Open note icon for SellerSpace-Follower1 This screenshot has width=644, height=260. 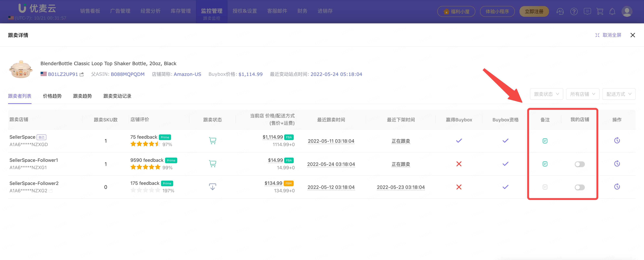(545, 164)
